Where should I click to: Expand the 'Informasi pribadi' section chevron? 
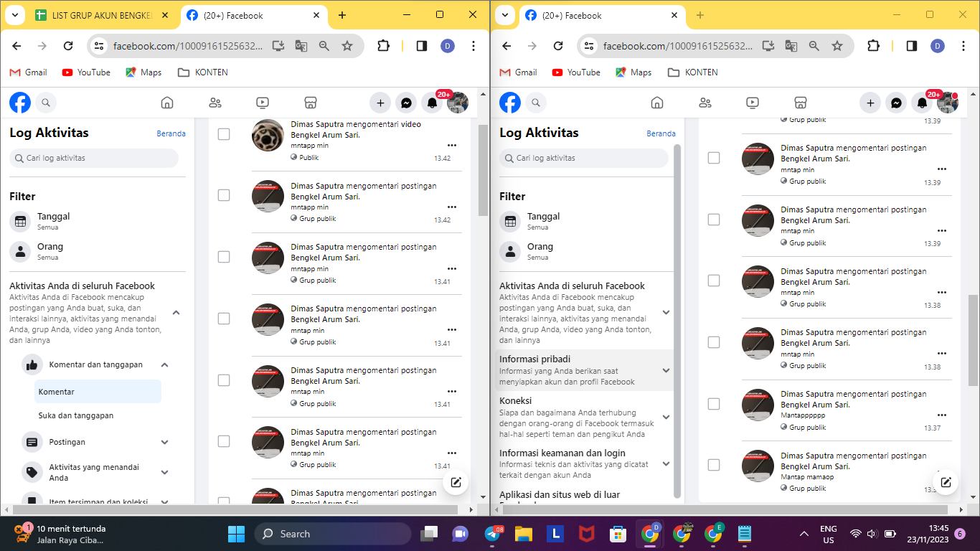(x=666, y=370)
